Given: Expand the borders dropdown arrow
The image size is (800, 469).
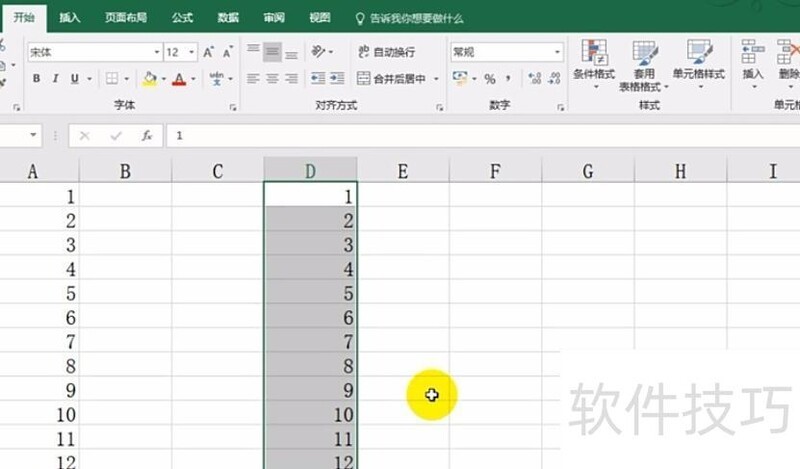Looking at the screenshot, I should click(x=127, y=79).
